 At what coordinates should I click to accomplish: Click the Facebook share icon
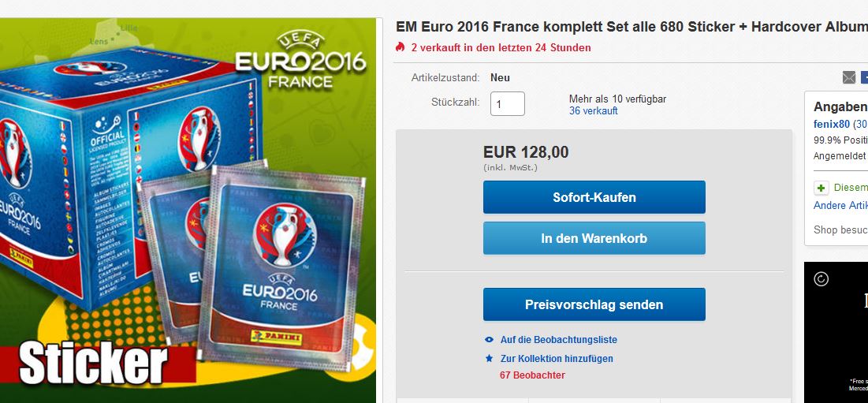864,77
